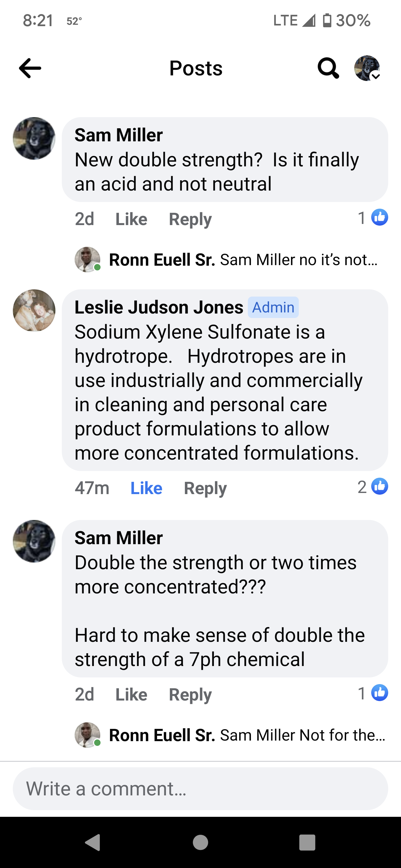Reply to Leslie Judson Jones's comment
Screen dimensions: 401x868
click(205, 488)
